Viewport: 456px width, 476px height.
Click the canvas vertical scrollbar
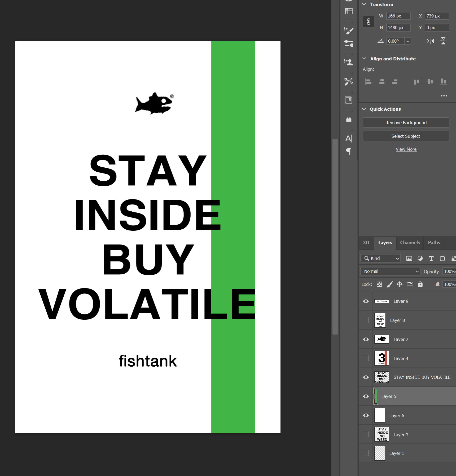click(x=335, y=237)
